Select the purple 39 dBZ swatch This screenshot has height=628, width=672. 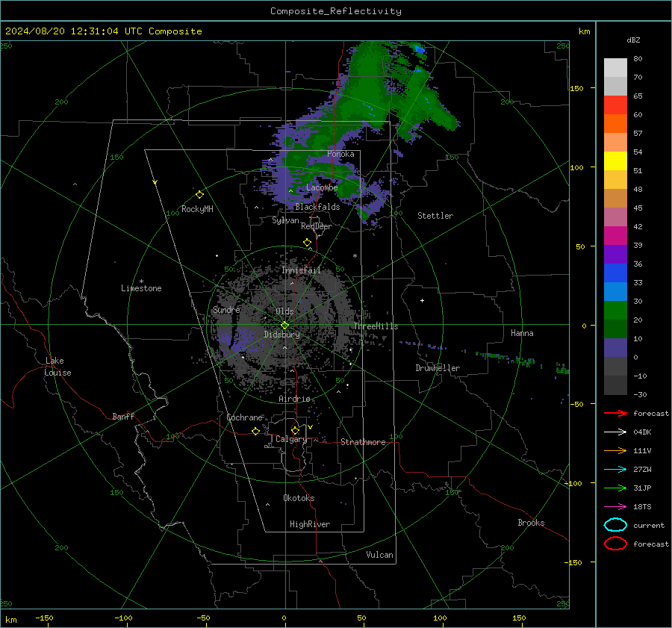point(615,254)
